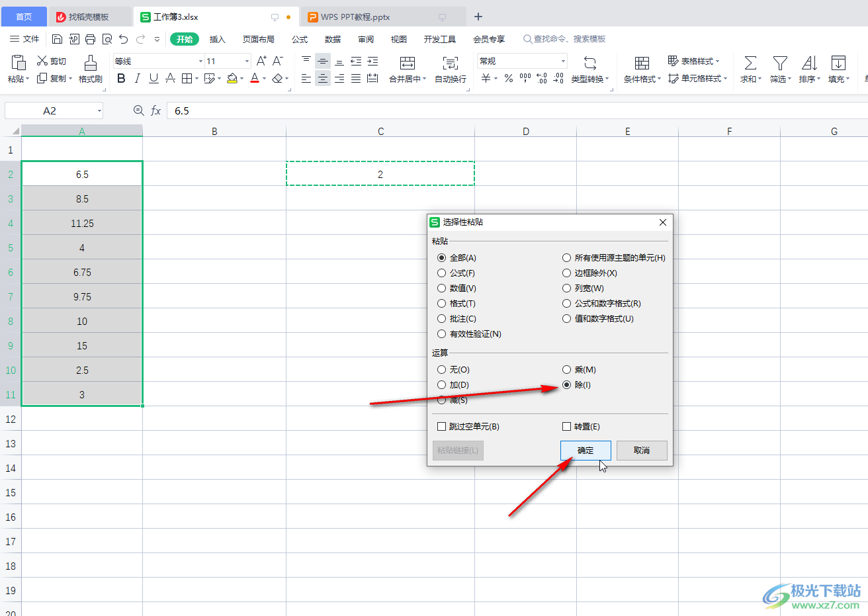This screenshot has width=868, height=616.
Task: Click the Filter funnel icon
Action: coord(780,63)
